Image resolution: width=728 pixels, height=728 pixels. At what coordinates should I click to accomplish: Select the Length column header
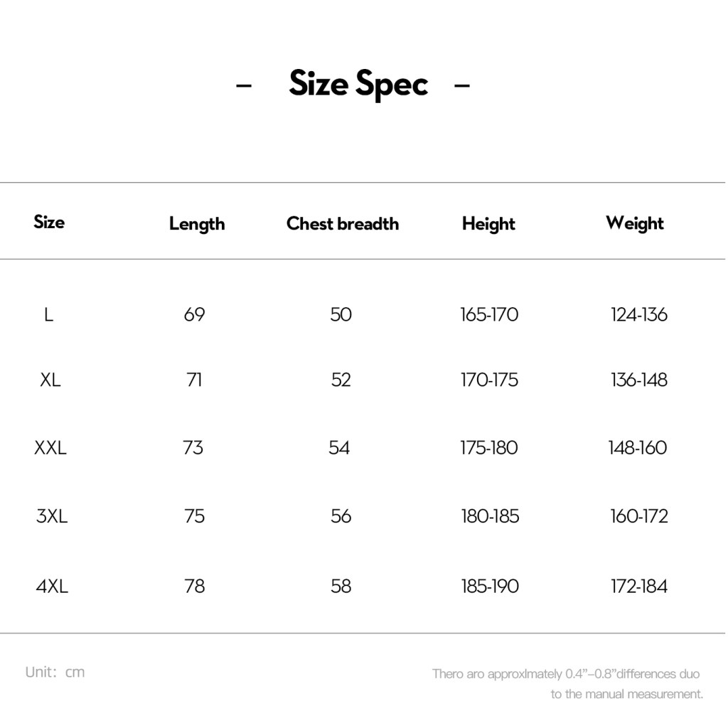tap(197, 224)
